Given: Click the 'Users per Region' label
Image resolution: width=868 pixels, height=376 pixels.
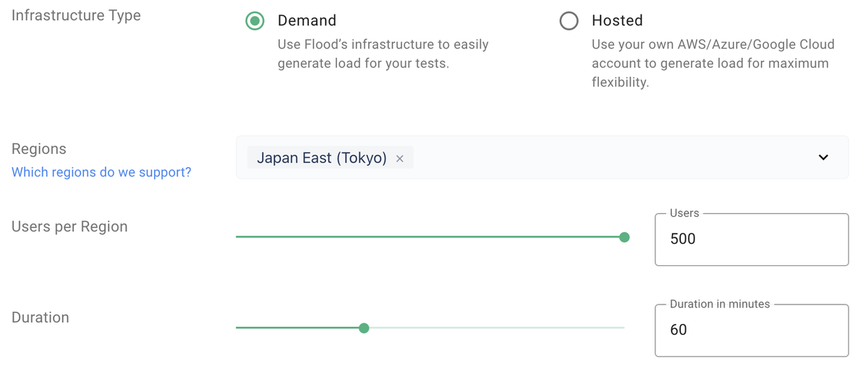Looking at the screenshot, I should [x=69, y=226].
